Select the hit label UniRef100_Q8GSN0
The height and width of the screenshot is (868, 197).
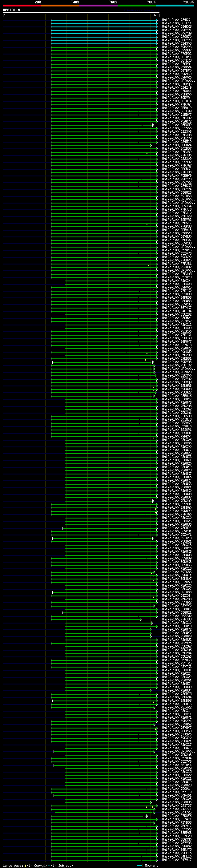click(x=177, y=839)
